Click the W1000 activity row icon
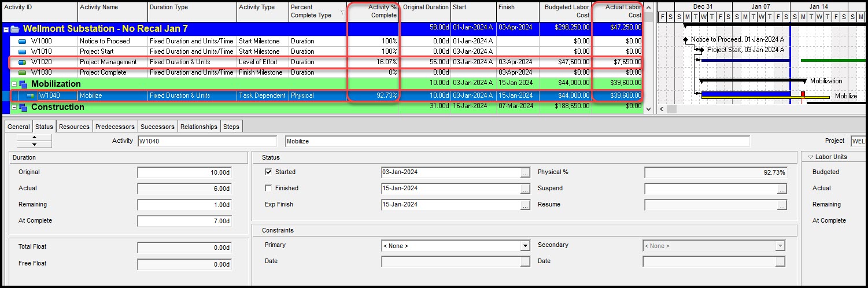The height and width of the screenshot is (288, 868). pyautogui.click(x=23, y=42)
